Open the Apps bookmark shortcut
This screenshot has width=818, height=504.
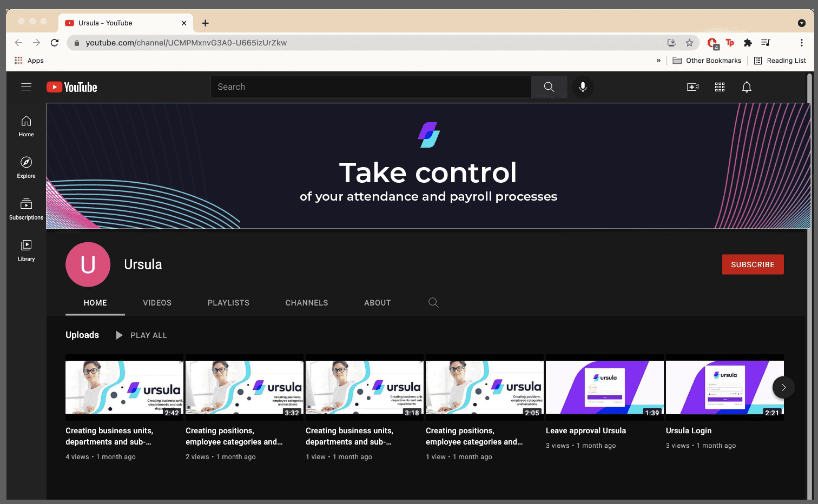pyautogui.click(x=29, y=61)
